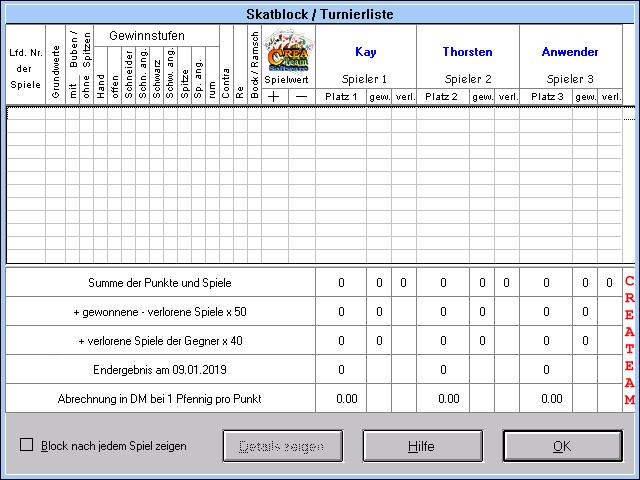This screenshot has width=640, height=480.
Task: Click 'Abrechnung in DM bei 1 Pfennig' label
Action: point(160,399)
